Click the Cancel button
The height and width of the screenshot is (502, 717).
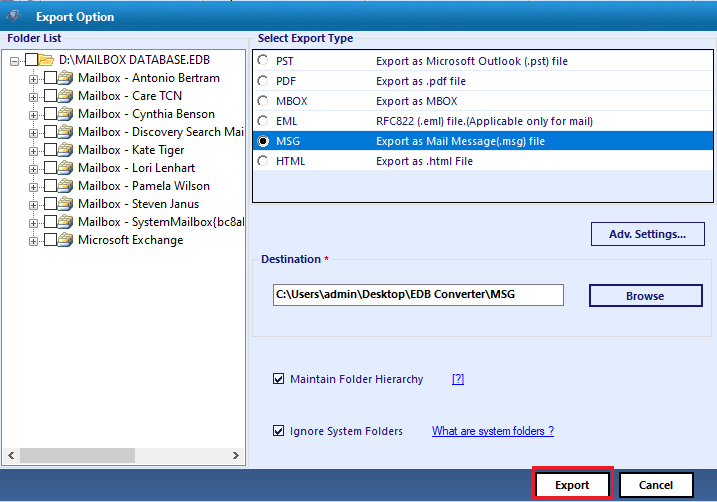(x=656, y=485)
